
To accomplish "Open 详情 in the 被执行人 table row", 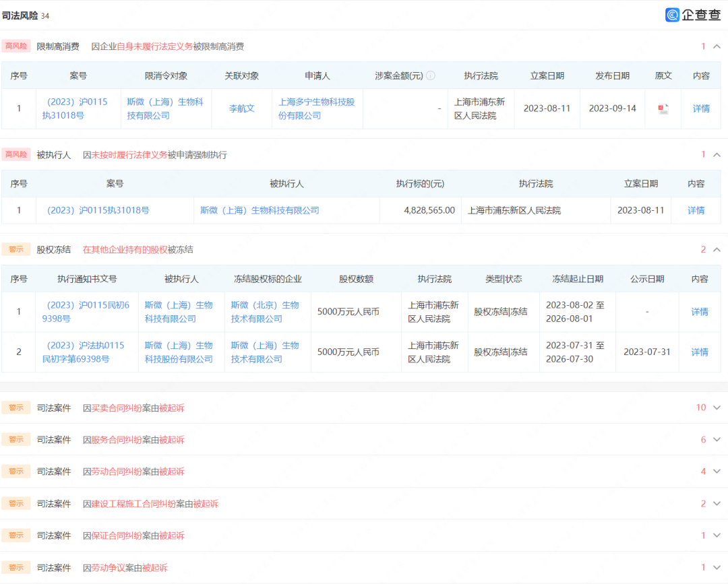I will tap(696, 211).
